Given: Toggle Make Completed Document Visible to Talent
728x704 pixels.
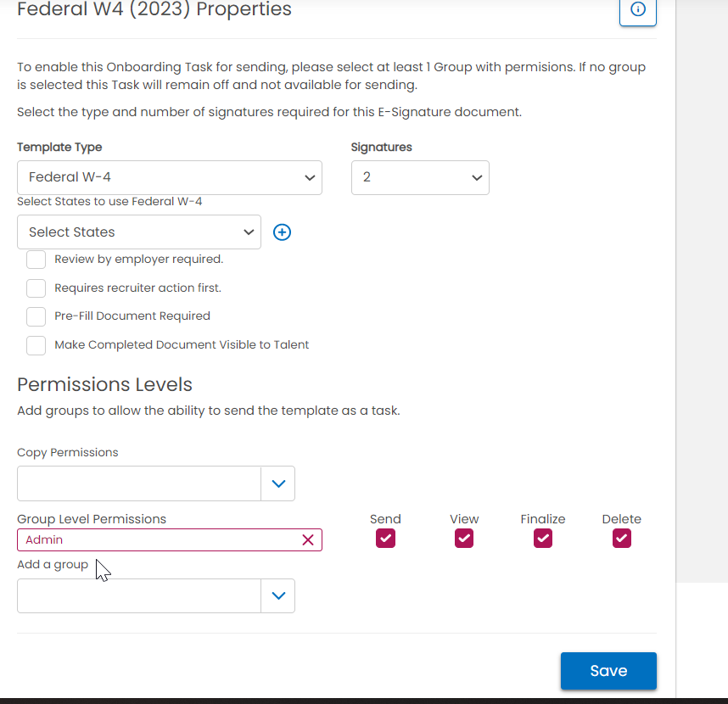Looking at the screenshot, I should point(36,345).
